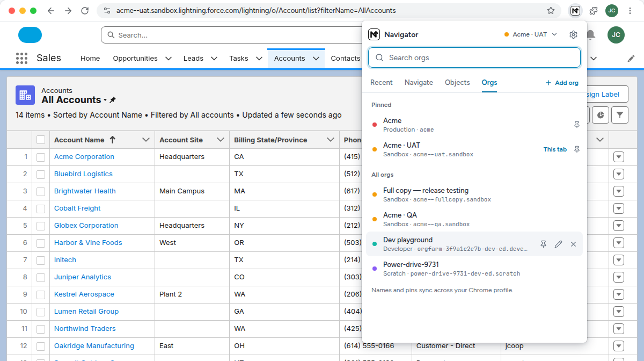Image resolution: width=644 pixels, height=361 pixels.
Task: Switch to the Navigate tab
Action: point(419,83)
